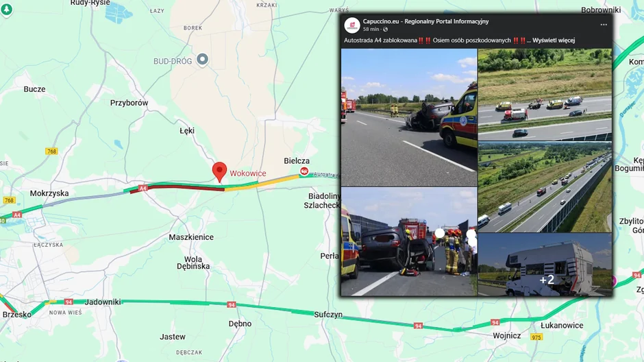This screenshot has width=644, height=362.
Task: Open the Capuccino.eu page avatar
Action: click(352, 25)
